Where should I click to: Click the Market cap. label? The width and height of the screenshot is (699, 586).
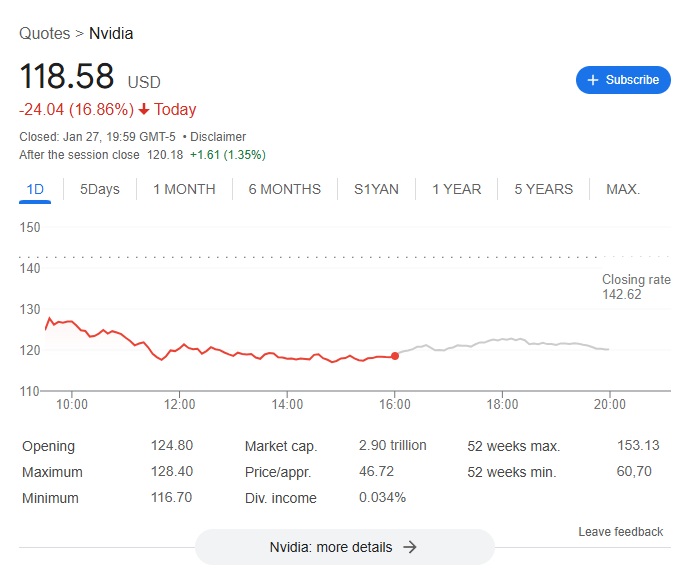[281, 446]
